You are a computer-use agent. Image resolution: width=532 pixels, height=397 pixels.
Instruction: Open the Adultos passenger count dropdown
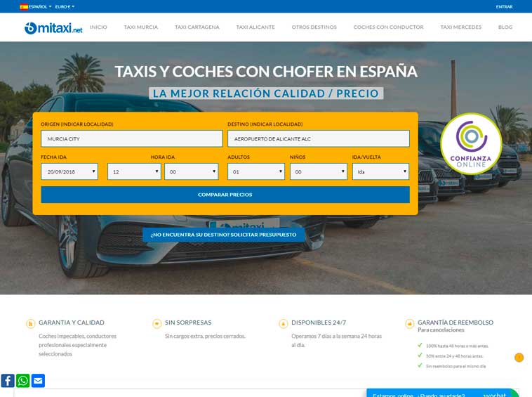[256, 171]
